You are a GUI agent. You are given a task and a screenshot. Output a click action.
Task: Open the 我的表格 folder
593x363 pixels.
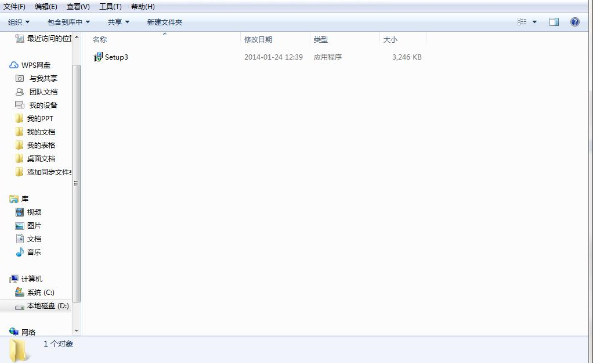(35, 145)
